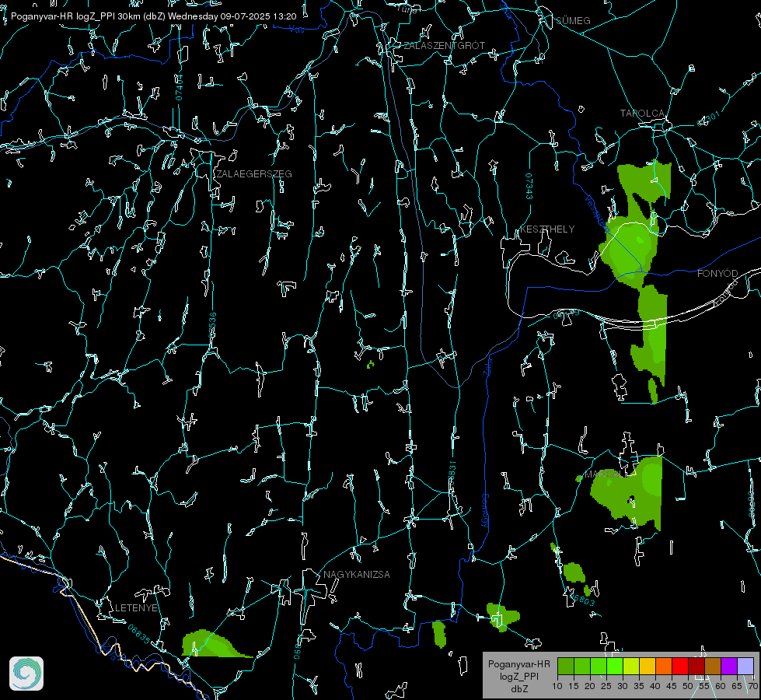Click the KESZTHELY town label
This screenshot has width=761, height=700.
[x=547, y=229]
